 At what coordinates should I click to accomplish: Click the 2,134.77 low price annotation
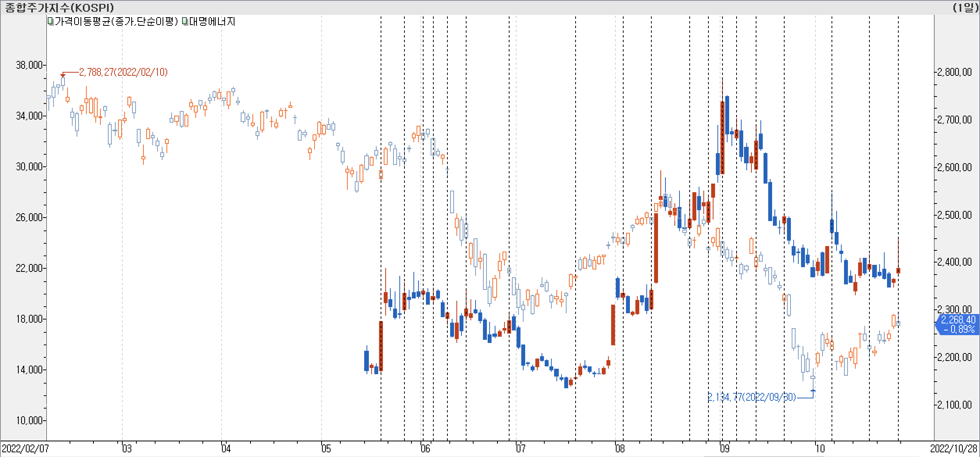(x=751, y=397)
